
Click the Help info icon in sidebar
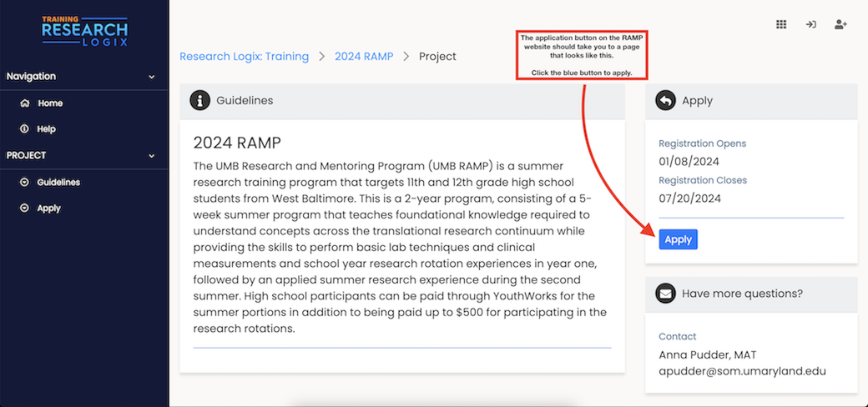[x=24, y=129]
